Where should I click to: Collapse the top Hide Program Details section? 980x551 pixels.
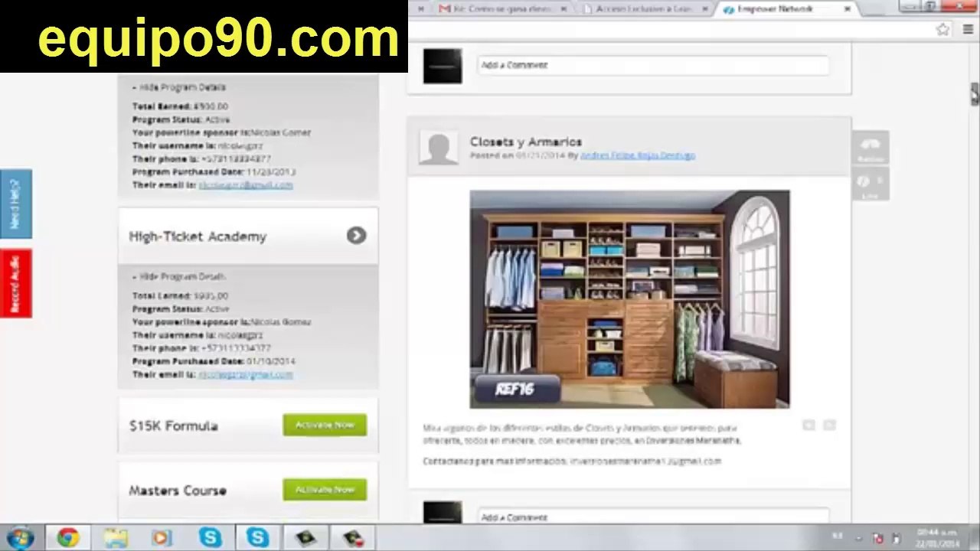[x=179, y=87]
